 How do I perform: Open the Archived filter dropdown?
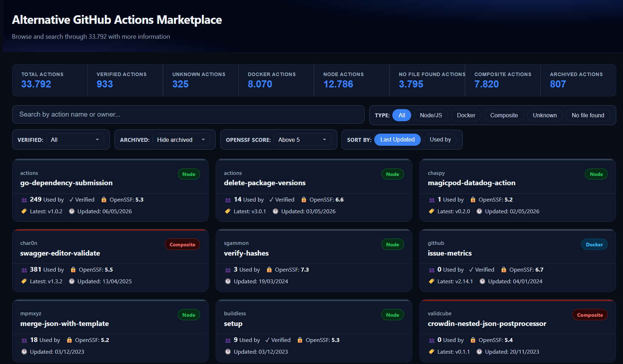point(181,140)
